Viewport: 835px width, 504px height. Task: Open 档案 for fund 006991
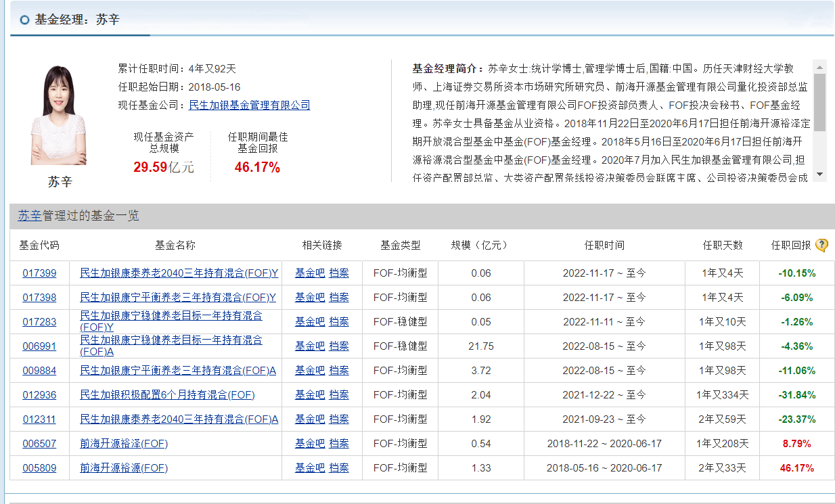tap(339, 346)
